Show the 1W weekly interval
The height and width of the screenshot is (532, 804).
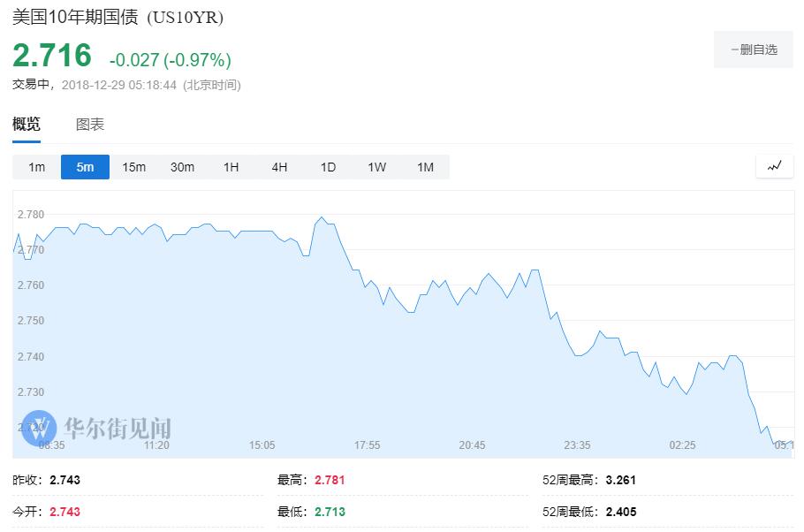point(376,167)
